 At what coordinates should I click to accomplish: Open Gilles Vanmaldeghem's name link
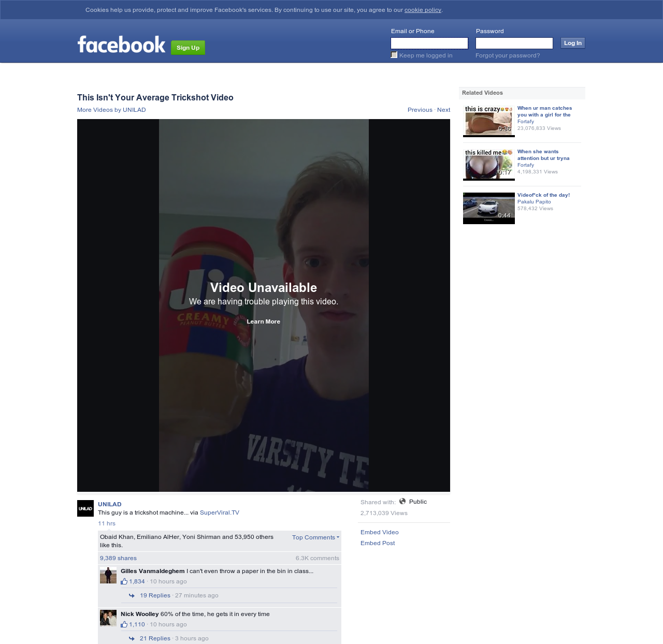[153, 571]
